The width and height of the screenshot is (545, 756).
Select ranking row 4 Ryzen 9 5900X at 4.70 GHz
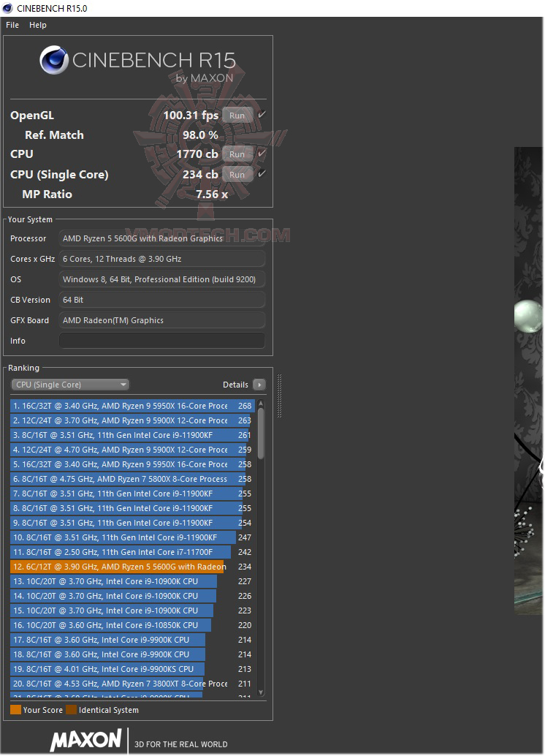tap(132, 450)
